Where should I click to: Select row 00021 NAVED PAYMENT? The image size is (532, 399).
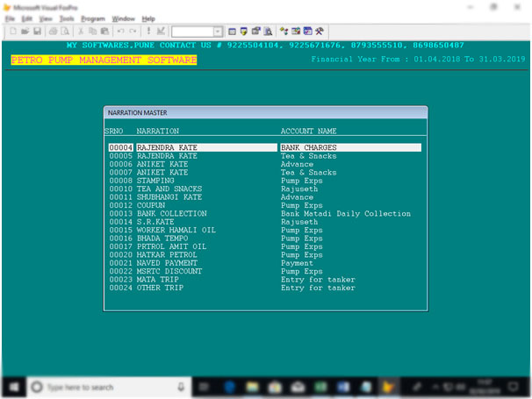coord(265,263)
